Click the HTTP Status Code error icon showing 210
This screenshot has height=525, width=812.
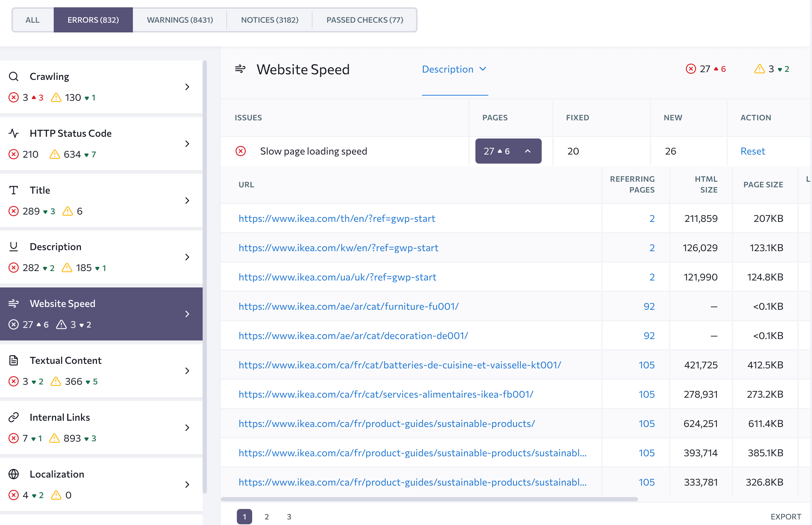click(14, 154)
